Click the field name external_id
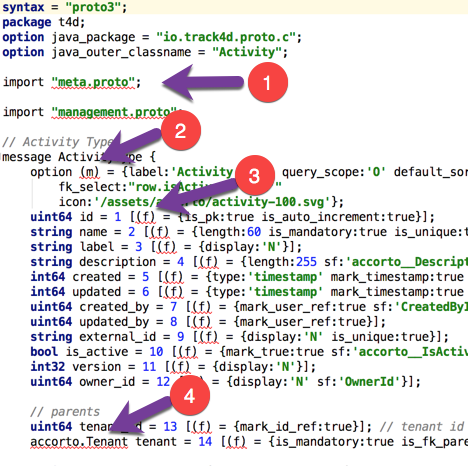 (x=117, y=337)
